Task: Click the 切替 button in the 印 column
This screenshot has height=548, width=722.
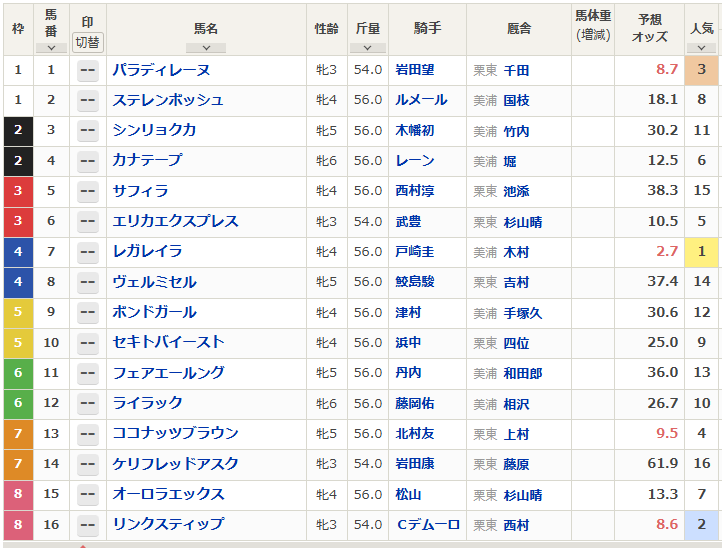Action: pos(87,43)
